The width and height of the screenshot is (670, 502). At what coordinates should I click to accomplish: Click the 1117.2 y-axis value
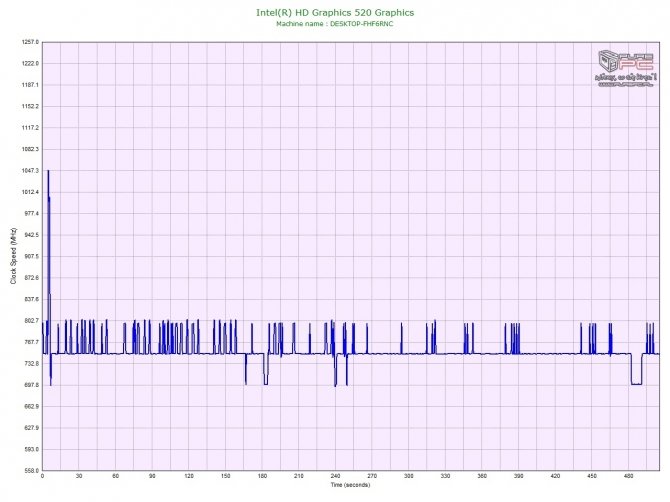30,128
